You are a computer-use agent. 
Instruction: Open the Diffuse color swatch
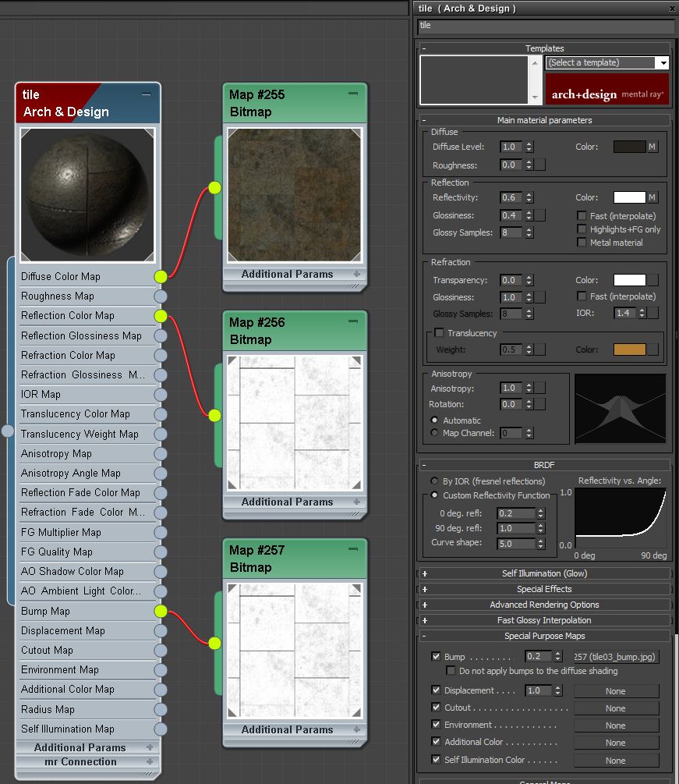(x=630, y=147)
